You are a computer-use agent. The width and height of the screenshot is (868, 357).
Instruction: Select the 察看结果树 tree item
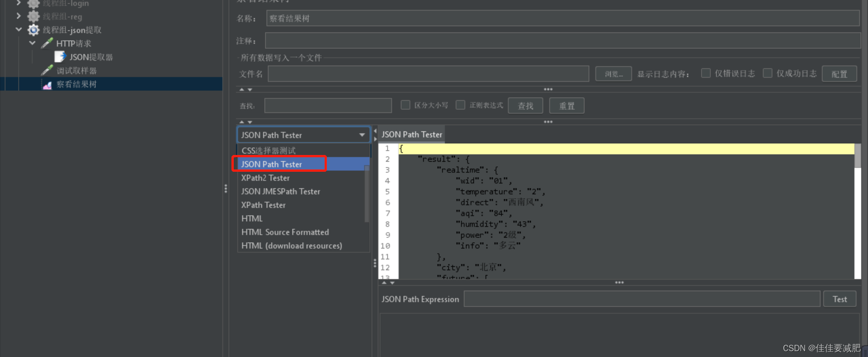coord(76,84)
